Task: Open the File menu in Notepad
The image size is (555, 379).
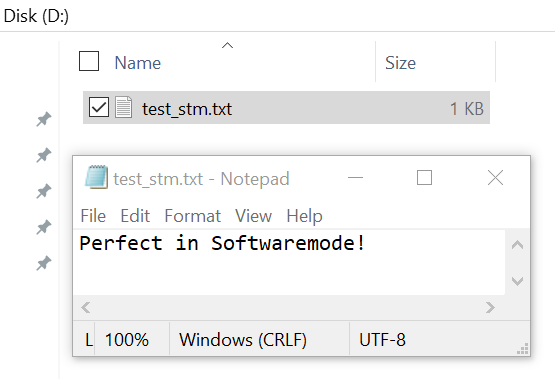Action: 93,216
